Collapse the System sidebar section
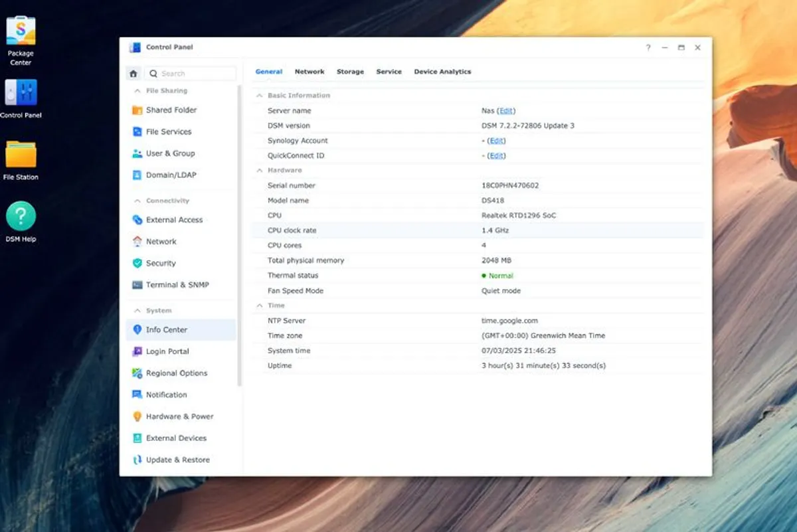 pos(137,311)
